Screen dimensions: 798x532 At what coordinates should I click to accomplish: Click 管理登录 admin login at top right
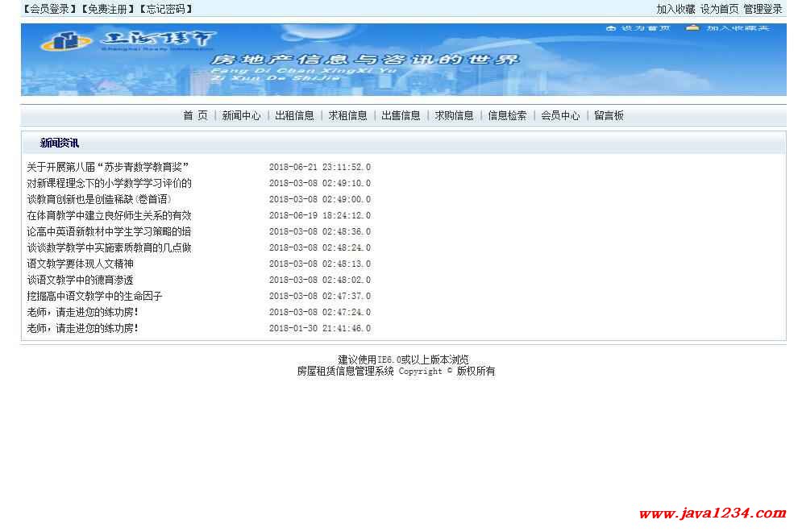pyautogui.click(x=763, y=9)
